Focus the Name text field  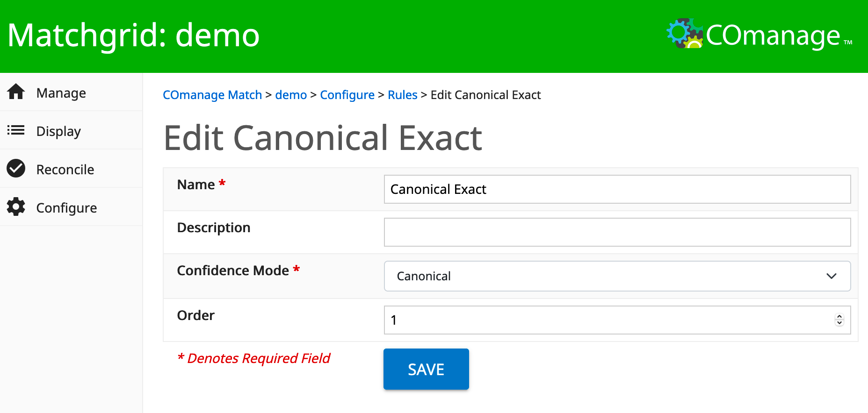(x=616, y=189)
